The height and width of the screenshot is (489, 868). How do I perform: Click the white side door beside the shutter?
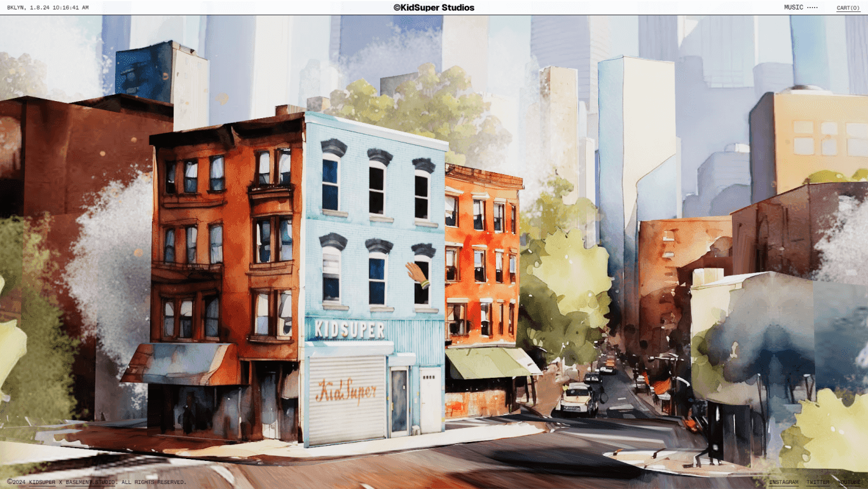pyautogui.click(x=430, y=399)
